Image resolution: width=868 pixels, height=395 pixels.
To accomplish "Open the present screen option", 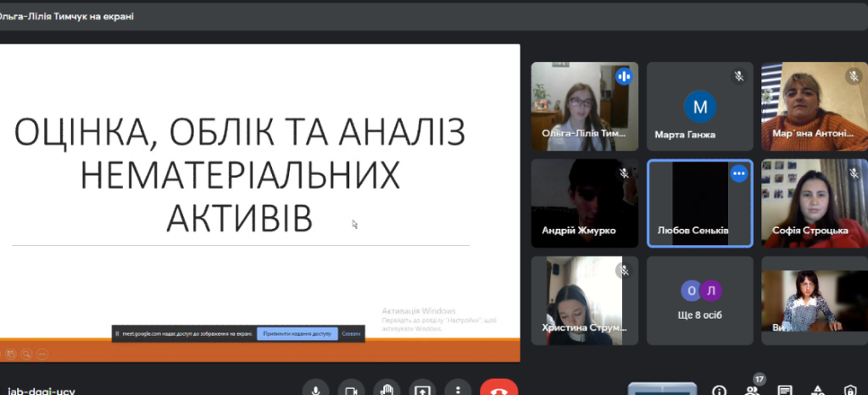I will coord(422,389).
